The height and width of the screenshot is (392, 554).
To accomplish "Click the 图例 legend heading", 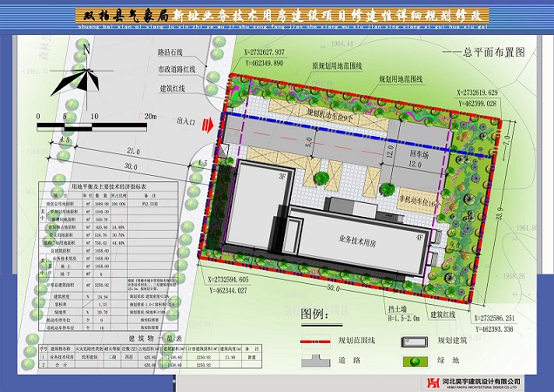I will pyautogui.click(x=315, y=313).
